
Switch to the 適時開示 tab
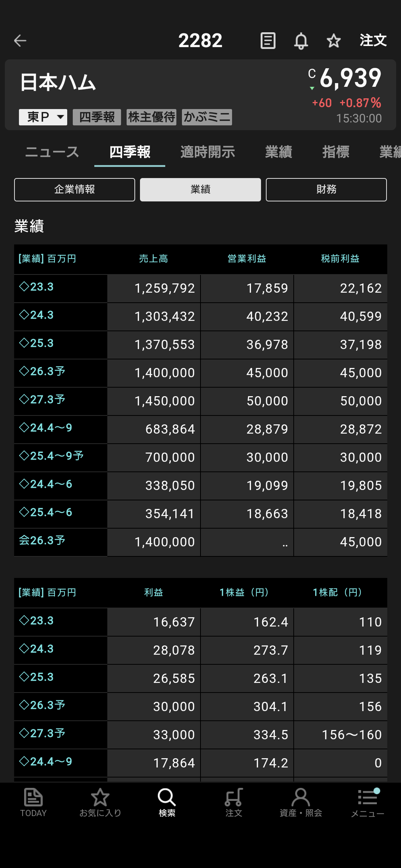(208, 152)
